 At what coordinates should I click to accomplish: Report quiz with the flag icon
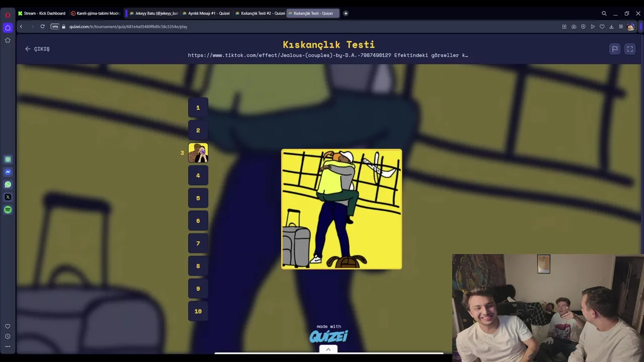click(x=615, y=49)
